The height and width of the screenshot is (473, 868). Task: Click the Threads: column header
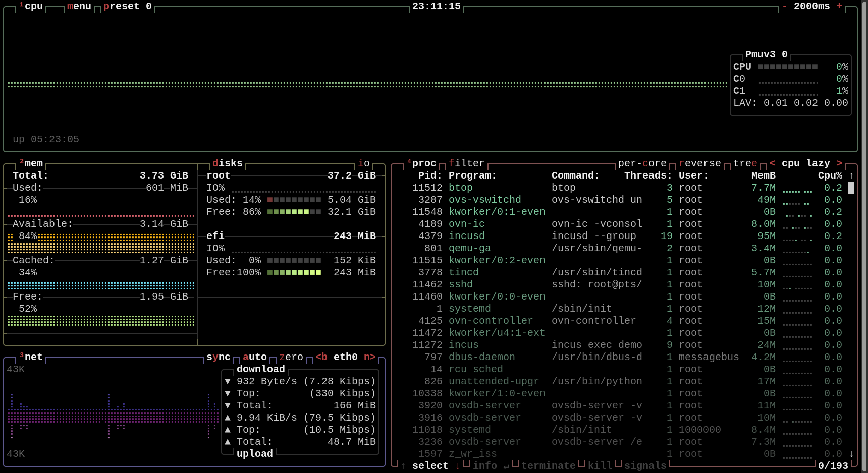(x=648, y=175)
